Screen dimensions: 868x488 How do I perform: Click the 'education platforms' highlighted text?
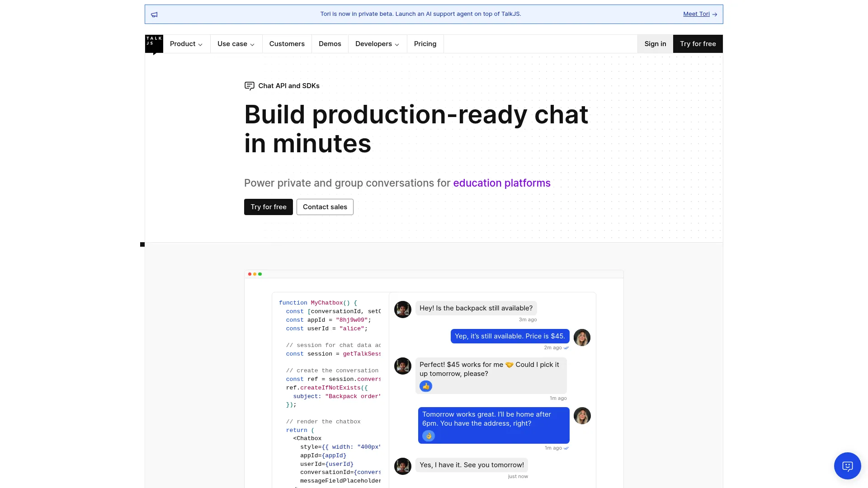click(502, 183)
